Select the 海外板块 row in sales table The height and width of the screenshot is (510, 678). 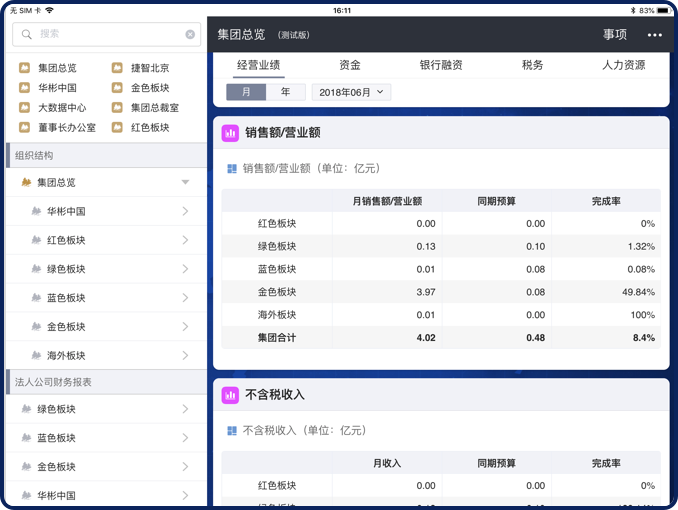441,315
